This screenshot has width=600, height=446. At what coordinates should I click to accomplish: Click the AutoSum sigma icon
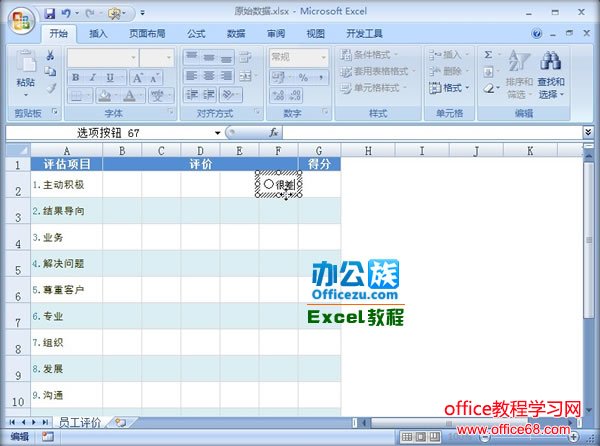[488, 55]
